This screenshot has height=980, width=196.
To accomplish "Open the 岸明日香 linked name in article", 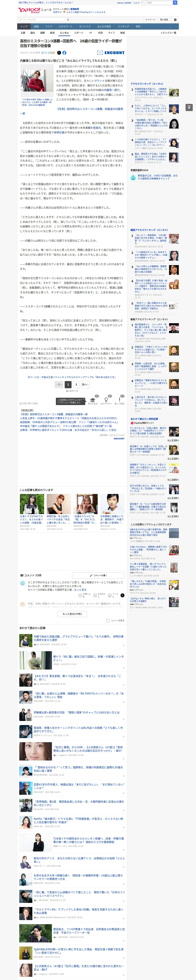I will point(59,133).
